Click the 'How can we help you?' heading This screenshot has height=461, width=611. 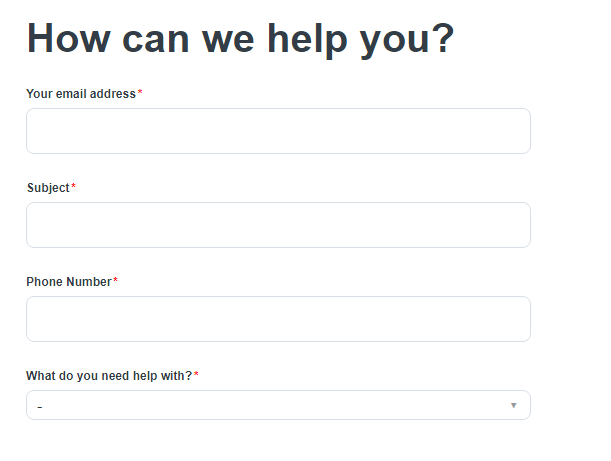(x=240, y=40)
